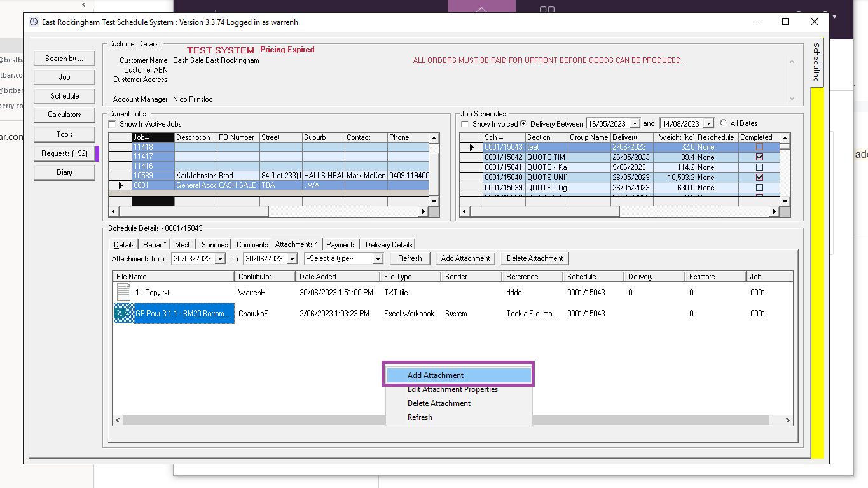Viewport: 868px width, 488px height.
Task: Open the Attachments from date 30/03/2023 dropdown
Action: click(220, 258)
